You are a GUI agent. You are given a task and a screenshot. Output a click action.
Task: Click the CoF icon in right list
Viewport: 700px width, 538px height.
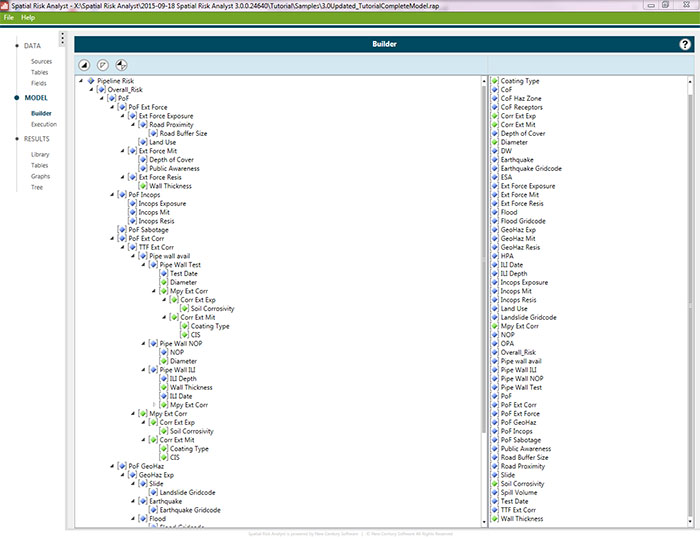point(495,90)
